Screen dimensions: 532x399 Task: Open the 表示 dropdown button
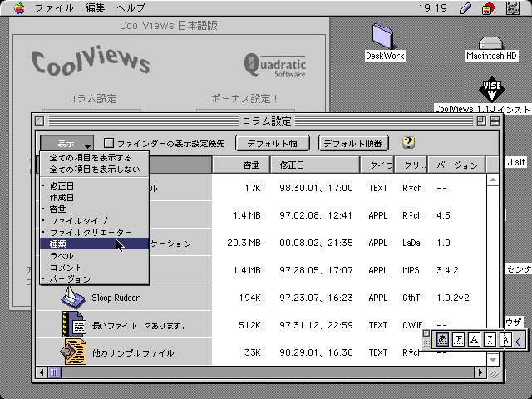tap(66, 143)
